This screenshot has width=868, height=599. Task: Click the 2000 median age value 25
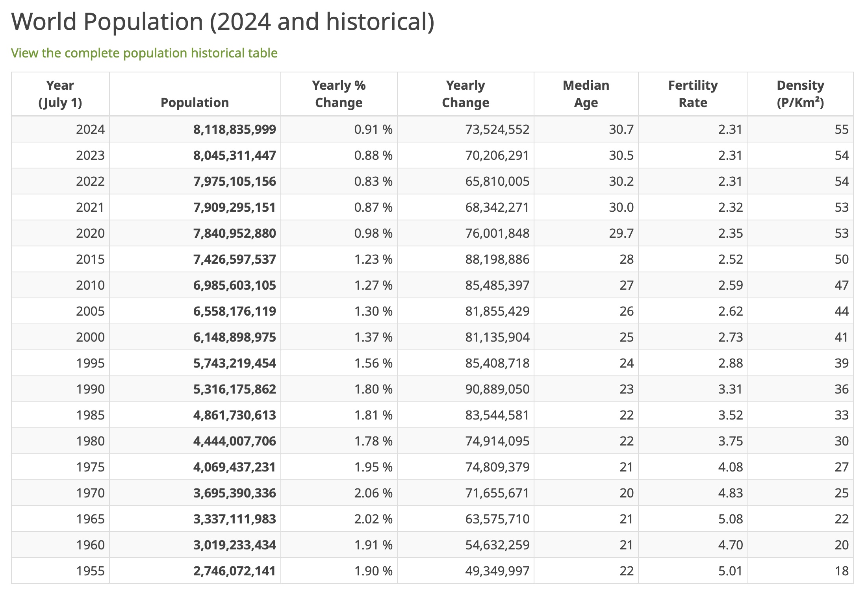pos(626,337)
